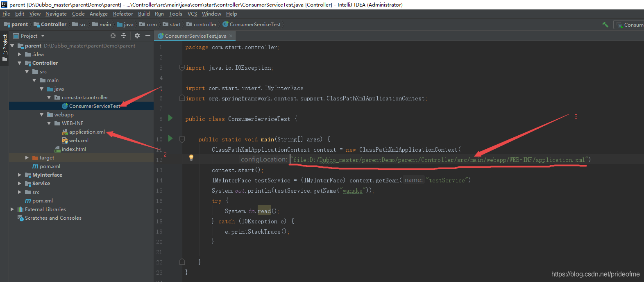Screen dimensions: 644x282
Task: Click the controller breadcrumb folder
Action: tap(202, 25)
